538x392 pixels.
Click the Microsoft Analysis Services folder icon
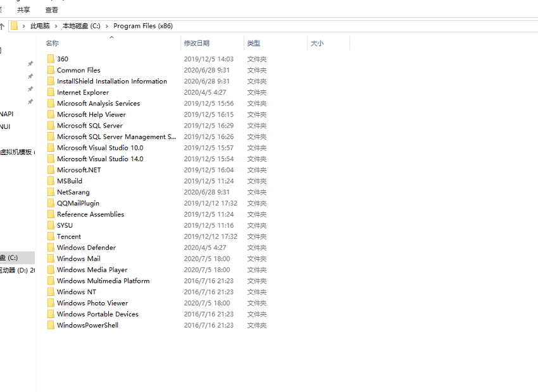(51, 103)
